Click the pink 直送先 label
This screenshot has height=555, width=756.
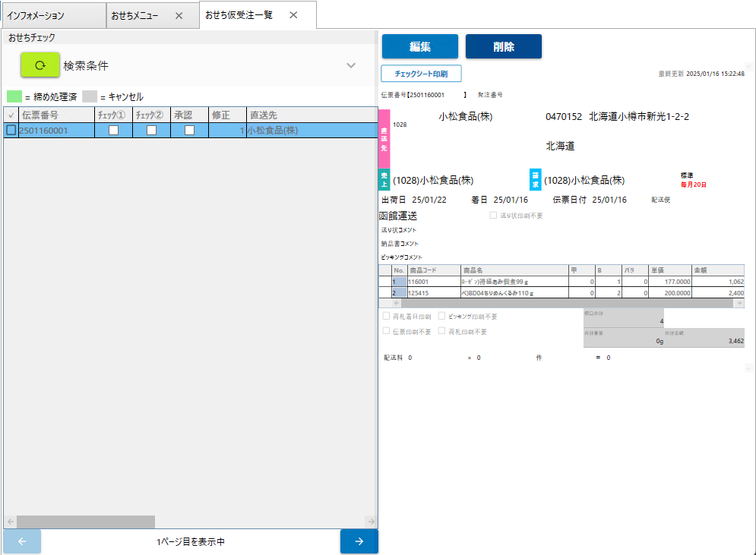coord(384,139)
